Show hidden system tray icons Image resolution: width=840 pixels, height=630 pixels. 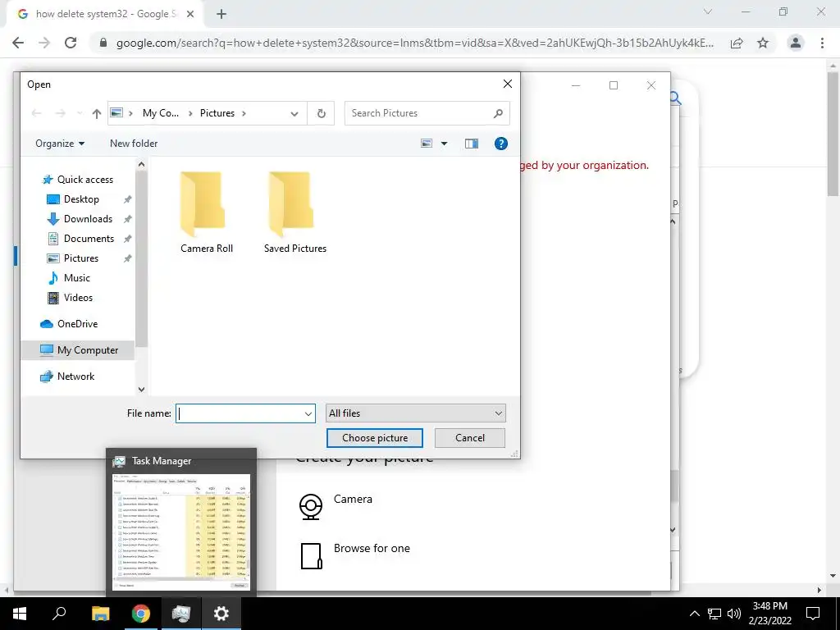694,614
